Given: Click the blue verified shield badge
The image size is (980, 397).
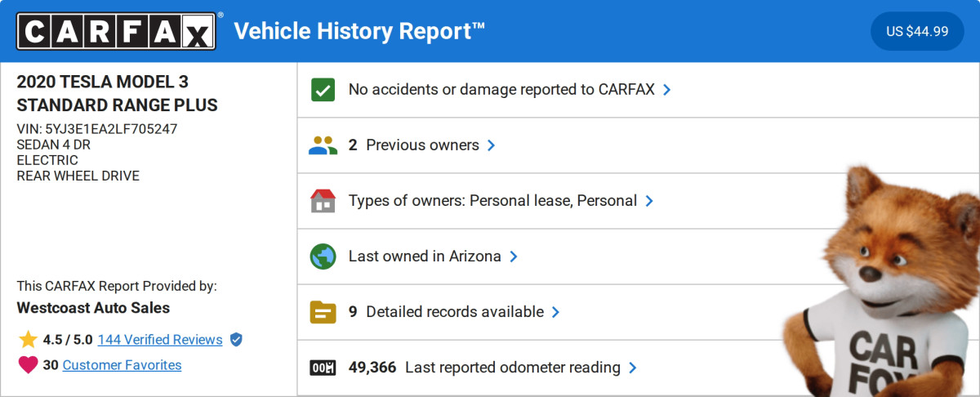Looking at the screenshot, I should pos(236,340).
